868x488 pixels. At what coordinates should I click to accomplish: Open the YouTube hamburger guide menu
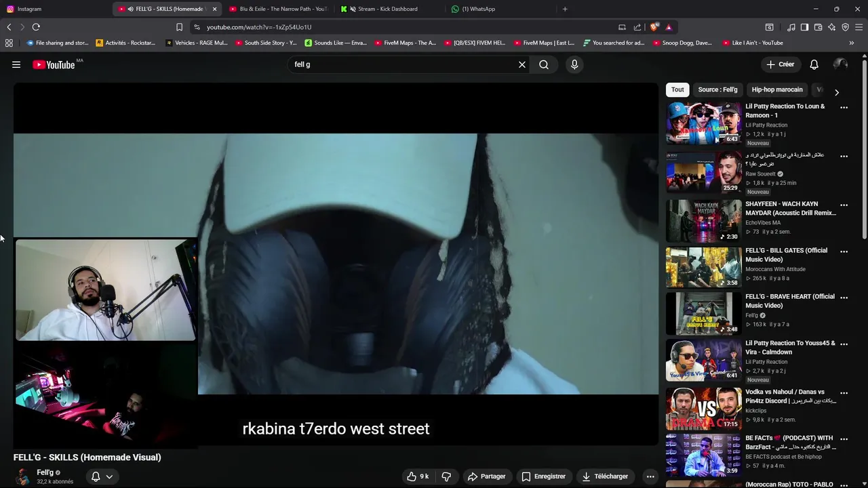pos(16,64)
